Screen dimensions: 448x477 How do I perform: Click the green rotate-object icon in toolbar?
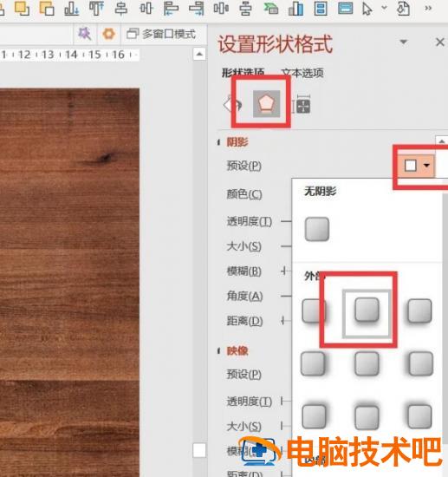click(x=271, y=8)
